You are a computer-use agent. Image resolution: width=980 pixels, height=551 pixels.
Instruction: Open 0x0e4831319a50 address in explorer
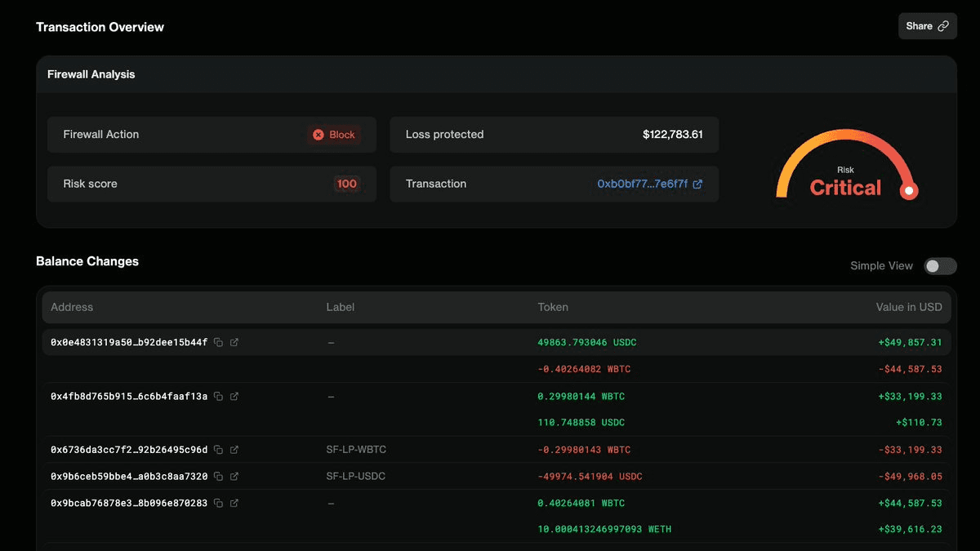click(x=234, y=343)
